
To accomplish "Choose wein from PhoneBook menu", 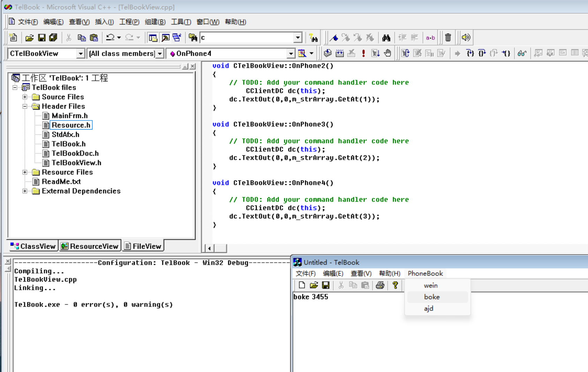I will coord(438,285).
